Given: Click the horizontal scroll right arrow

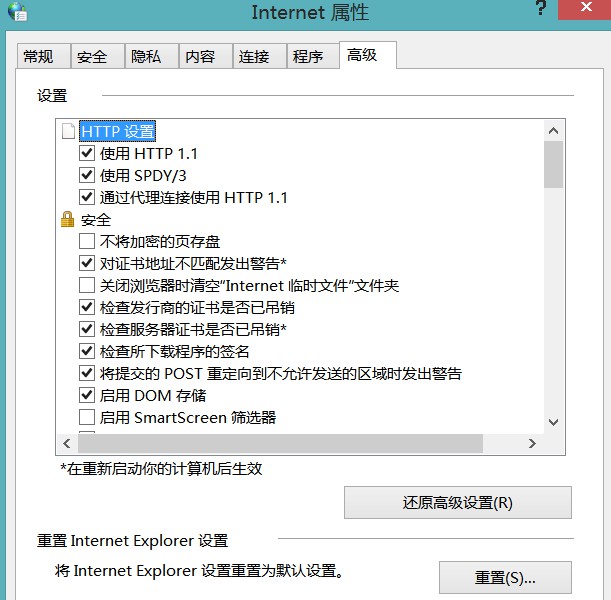Looking at the screenshot, I should pyautogui.click(x=532, y=443).
